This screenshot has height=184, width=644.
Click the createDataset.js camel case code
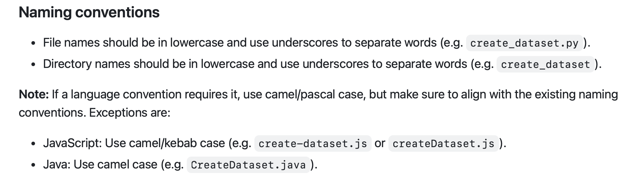(x=443, y=143)
